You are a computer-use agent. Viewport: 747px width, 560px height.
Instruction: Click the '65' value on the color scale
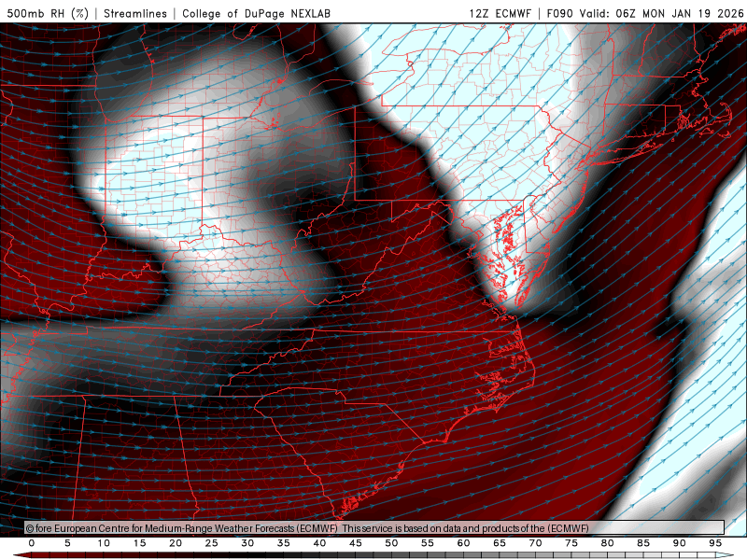pos(500,543)
